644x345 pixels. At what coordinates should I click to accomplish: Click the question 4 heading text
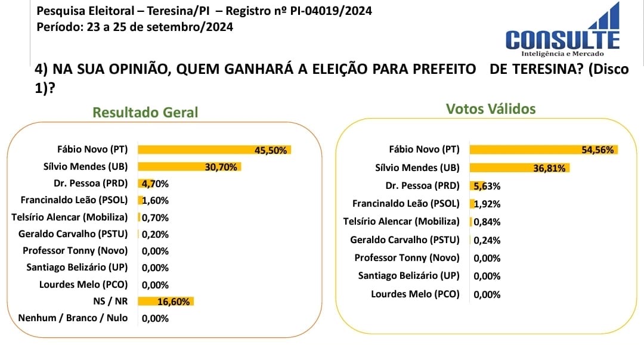(332, 78)
